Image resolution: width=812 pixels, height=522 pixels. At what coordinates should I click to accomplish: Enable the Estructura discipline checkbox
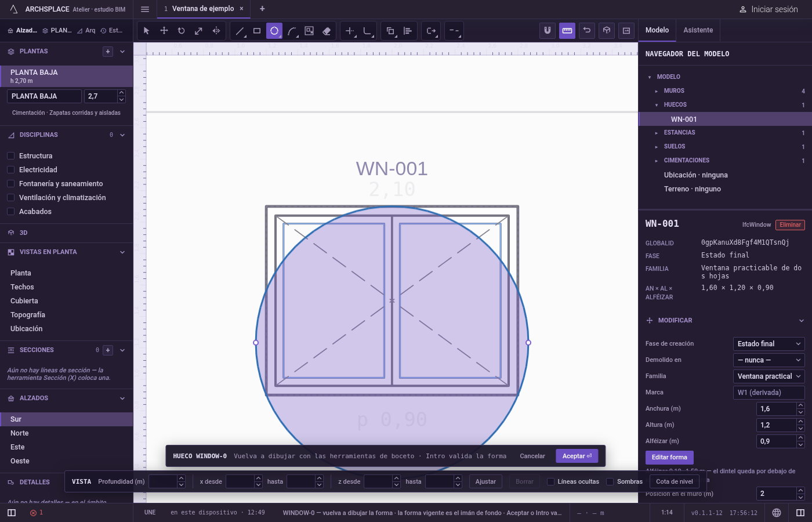(10, 155)
